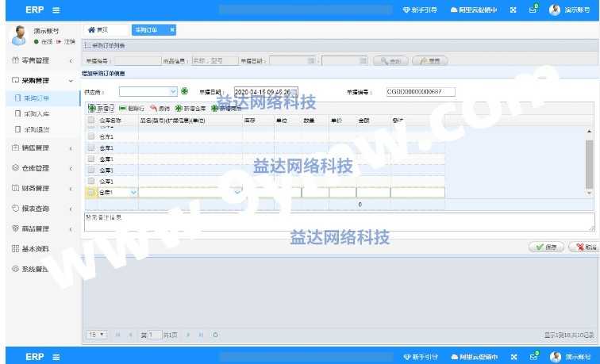
Task: Click the 数量 column header
Action: point(309,120)
